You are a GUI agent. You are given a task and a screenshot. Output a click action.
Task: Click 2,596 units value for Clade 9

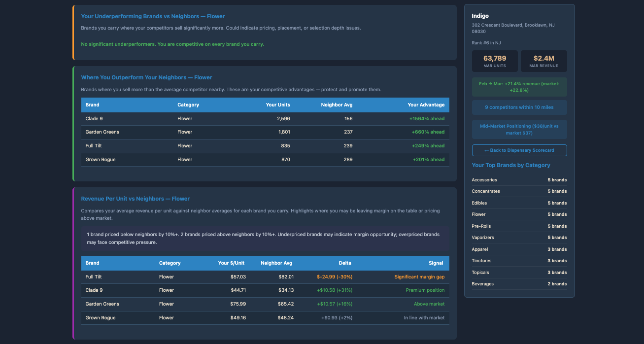(283, 119)
